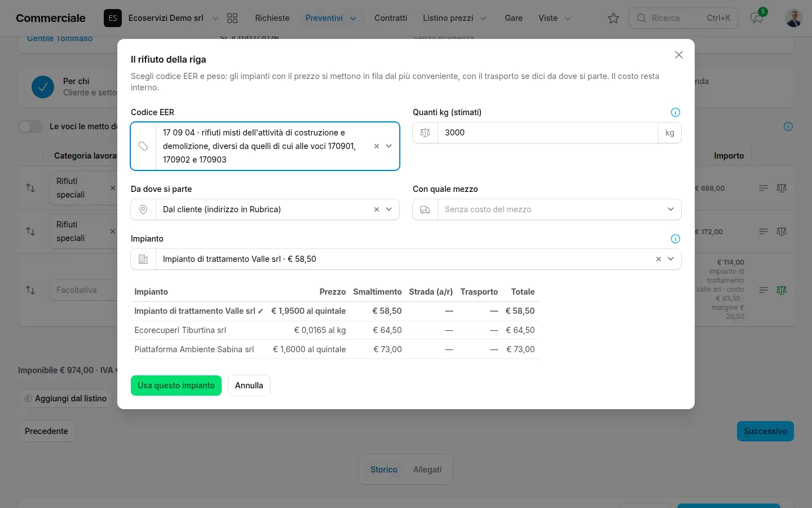Screen dimensions: 812x508
Task: Expand the Listino prezzi menu
Action: pos(454,18)
